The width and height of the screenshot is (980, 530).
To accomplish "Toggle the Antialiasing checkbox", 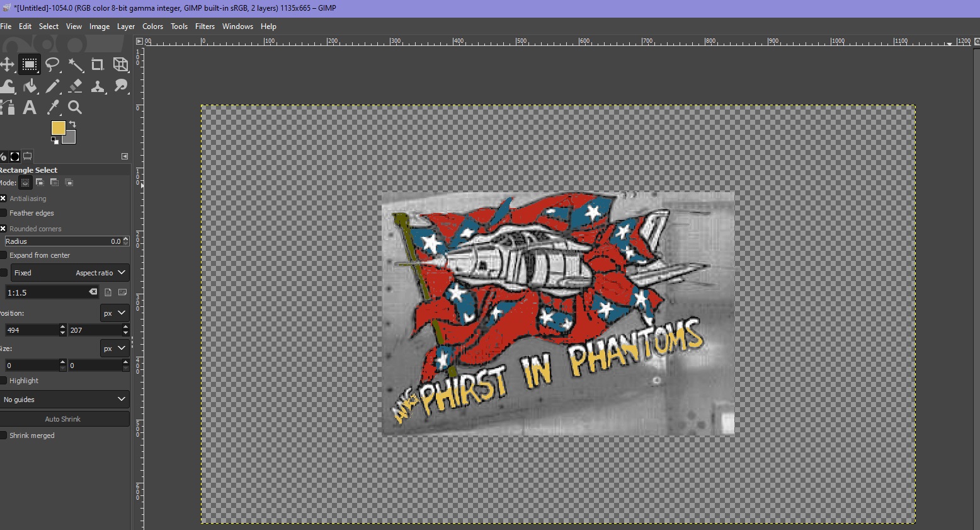I will pyautogui.click(x=3, y=199).
